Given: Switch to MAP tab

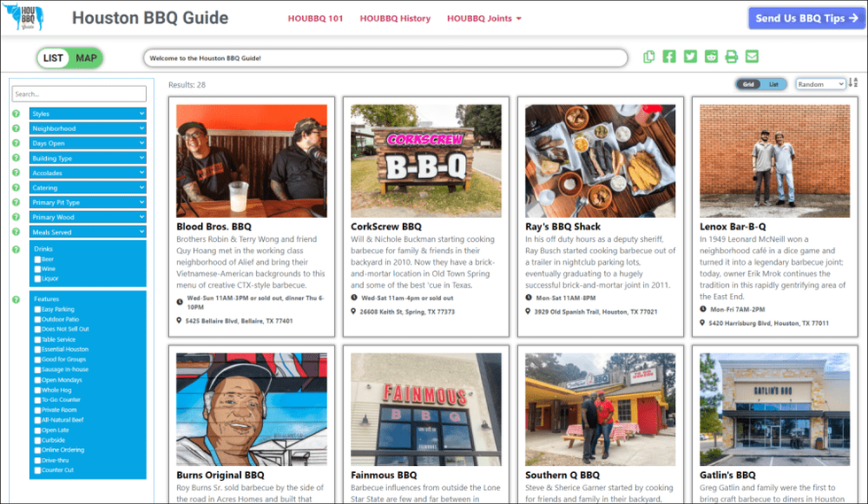Looking at the screenshot, I should [87, 58].
